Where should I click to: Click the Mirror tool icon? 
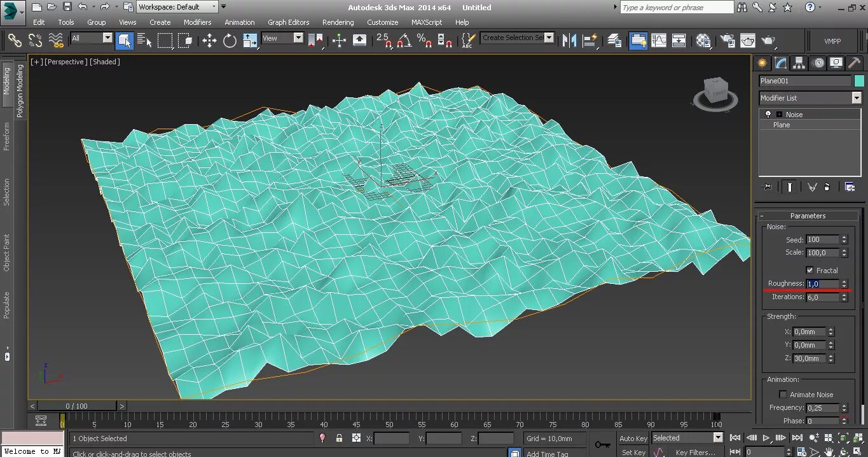tap(569, 41)
